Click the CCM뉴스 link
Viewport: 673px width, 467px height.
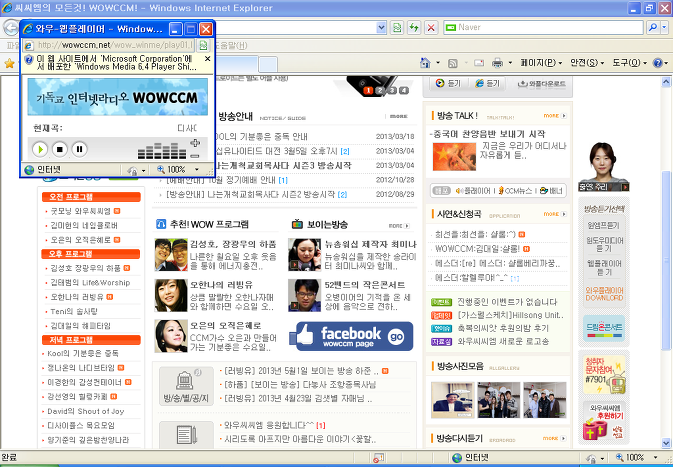pos(515,191)
